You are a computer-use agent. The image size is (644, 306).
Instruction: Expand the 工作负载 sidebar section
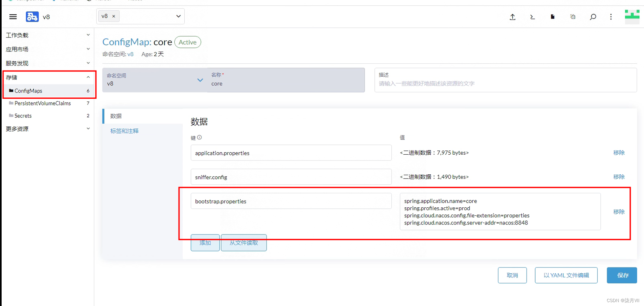pos(48,35)
